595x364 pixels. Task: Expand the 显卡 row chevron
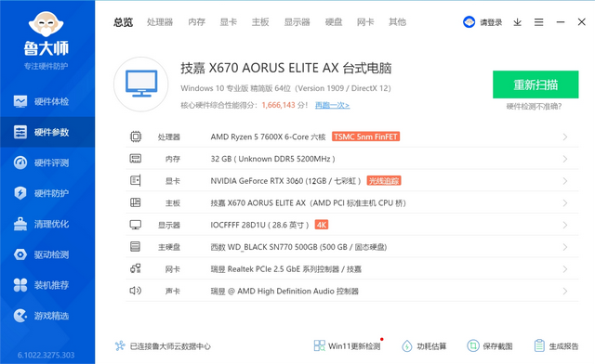coord(565,181)
